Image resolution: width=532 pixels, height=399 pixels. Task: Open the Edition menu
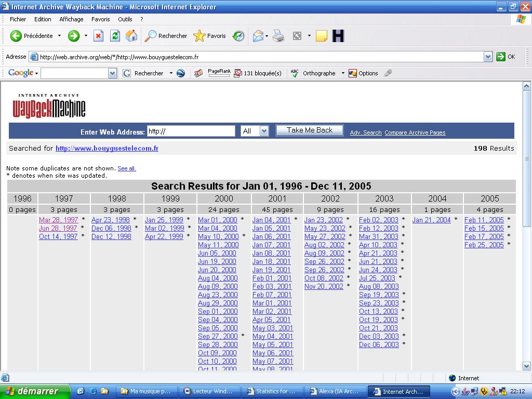[43, 19]
